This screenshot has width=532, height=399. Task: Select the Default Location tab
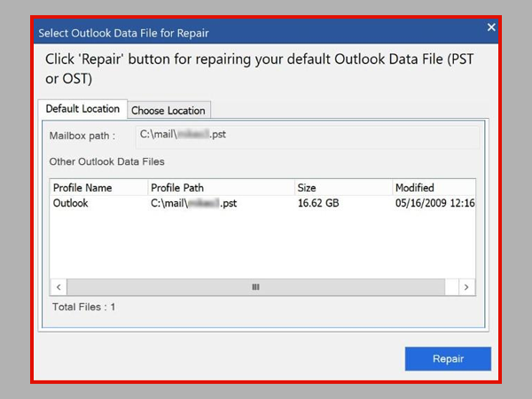point(82,109)
